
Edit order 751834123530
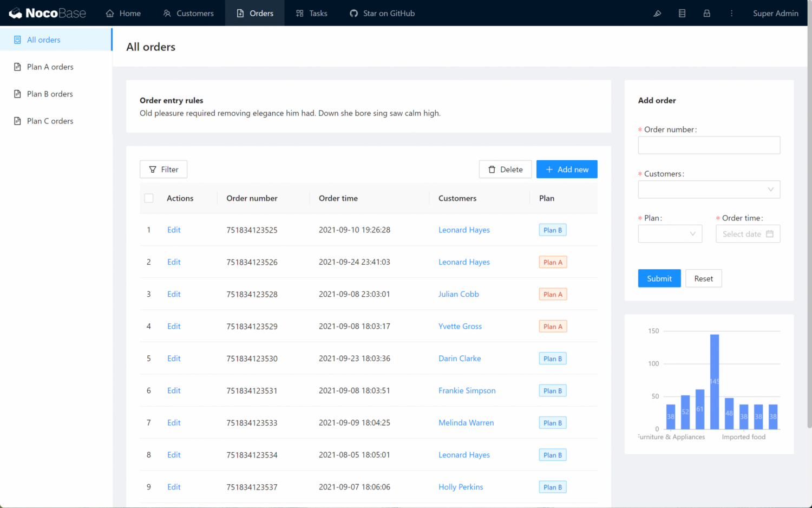(174, 359)
